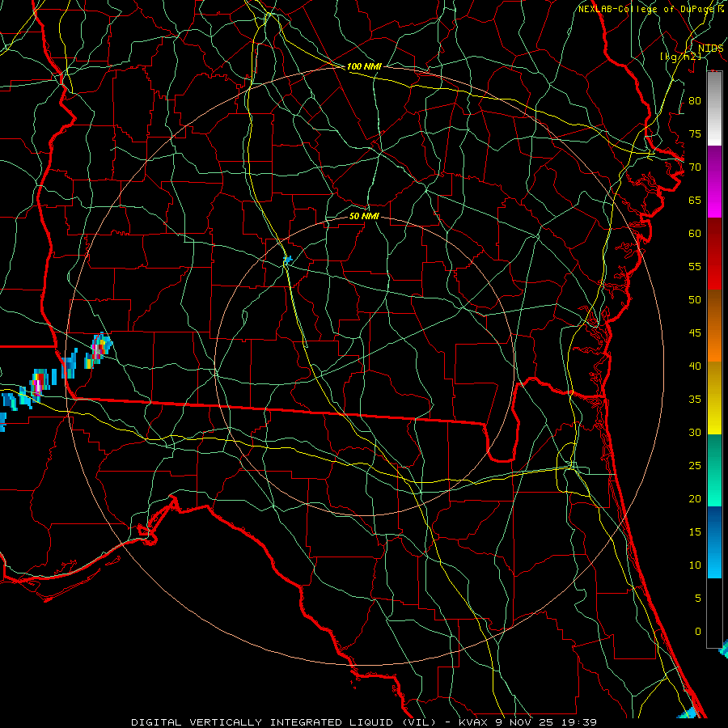Click the scale value 10
728x728 pixels.
tap(695, 565)
